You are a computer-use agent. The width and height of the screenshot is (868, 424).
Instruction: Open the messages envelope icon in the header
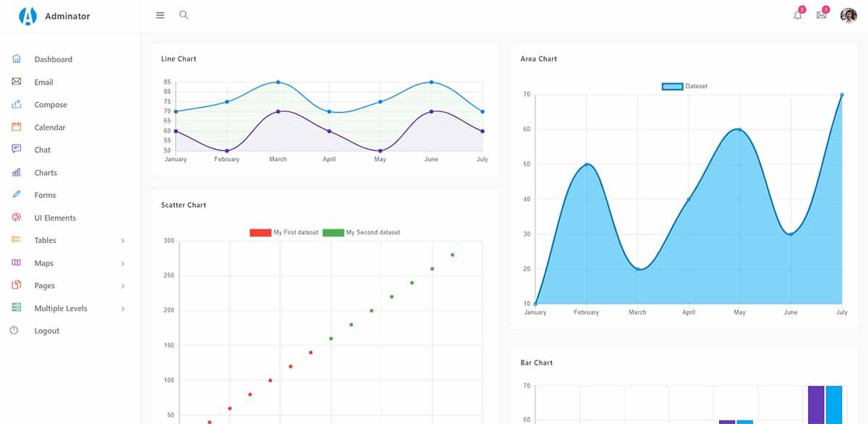[821, 14]
